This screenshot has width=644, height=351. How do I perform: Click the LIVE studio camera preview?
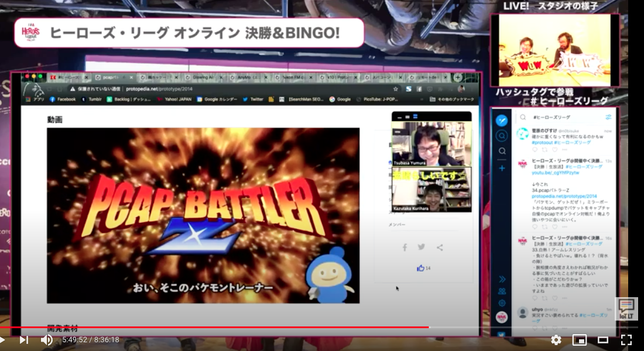coord(555,50)
